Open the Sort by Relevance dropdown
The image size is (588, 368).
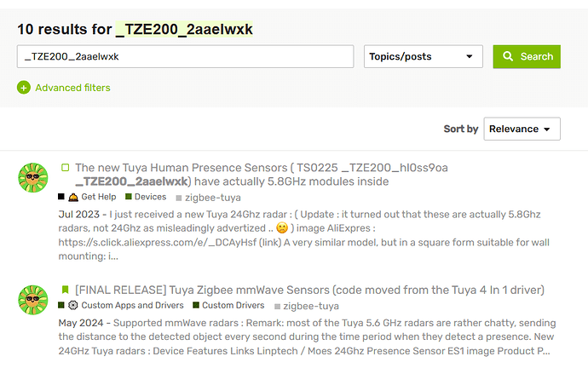point(522,129)
